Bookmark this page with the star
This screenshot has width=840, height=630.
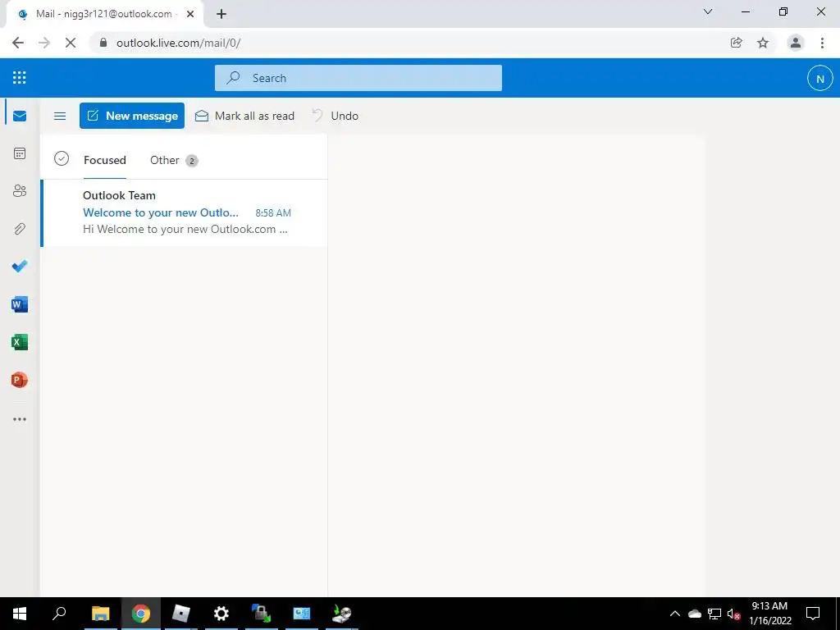click(763, 43)
